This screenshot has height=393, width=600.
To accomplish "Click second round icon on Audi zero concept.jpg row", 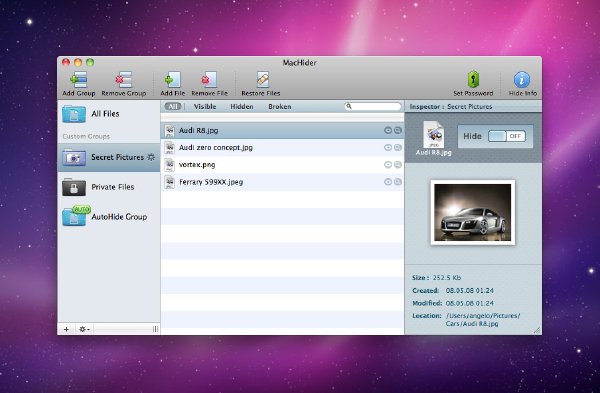I will click(398, 148).
